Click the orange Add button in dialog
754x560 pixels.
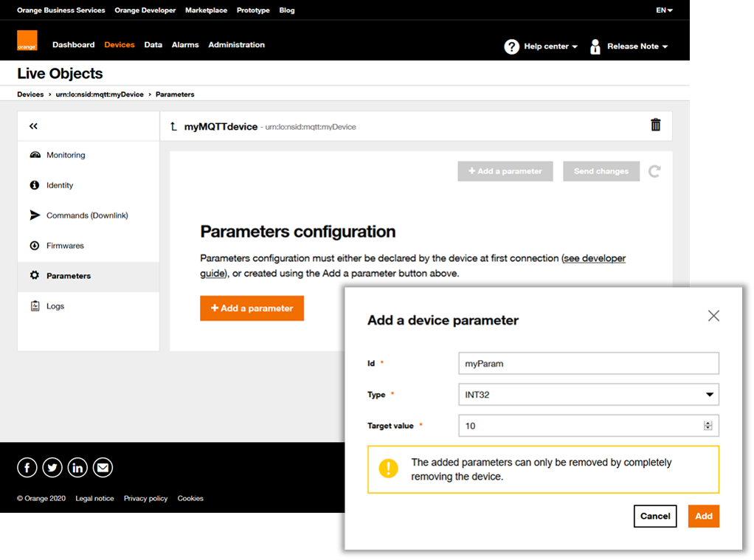704,516
